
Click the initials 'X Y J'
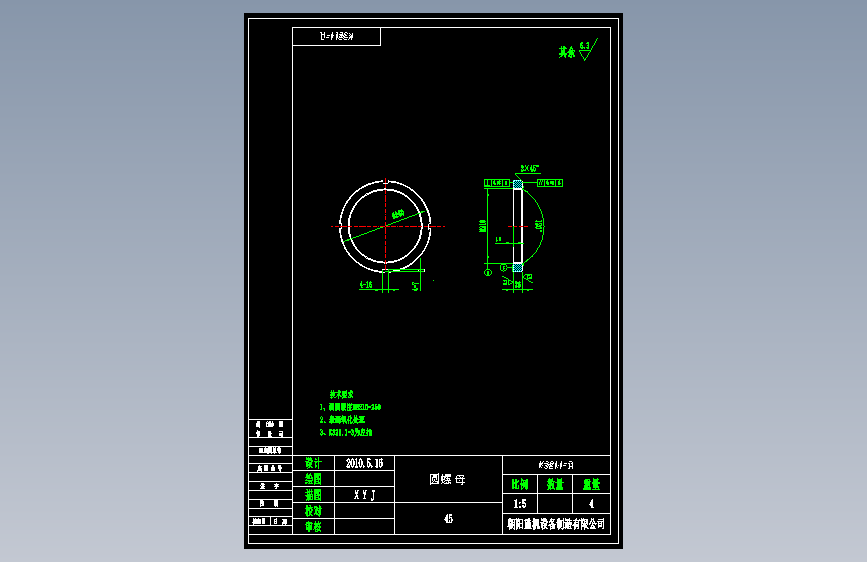[365, 495]
